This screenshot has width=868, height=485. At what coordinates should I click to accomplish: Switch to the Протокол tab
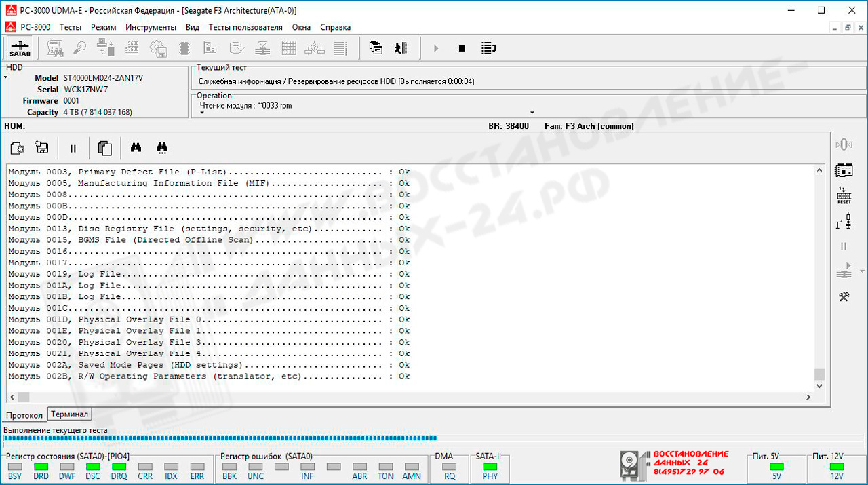(25, 414)
